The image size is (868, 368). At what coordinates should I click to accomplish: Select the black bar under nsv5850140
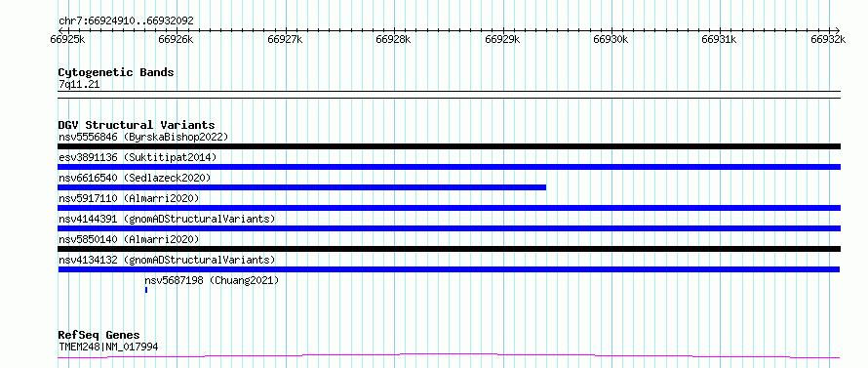(449, 249)
